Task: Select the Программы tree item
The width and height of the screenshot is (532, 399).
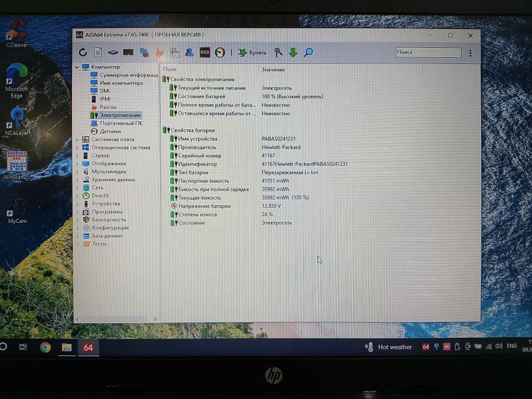Action: 103,212
